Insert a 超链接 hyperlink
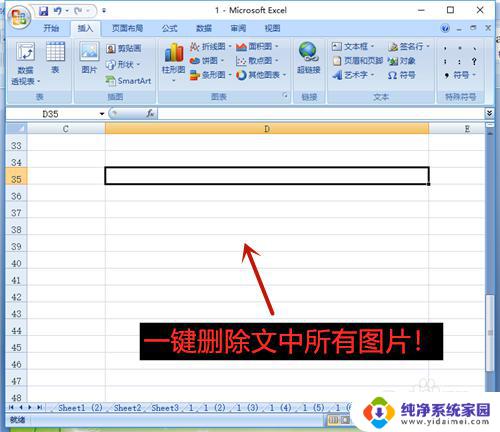Viewport: 500px width, 432px height. pos(309,57)
